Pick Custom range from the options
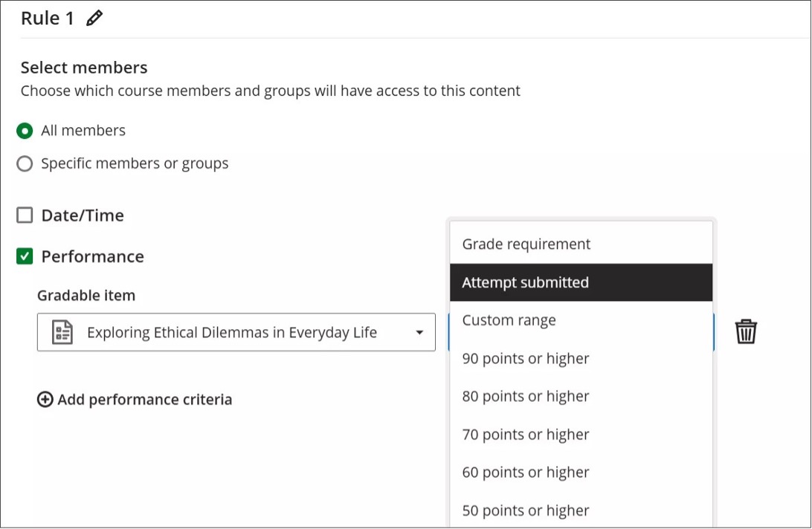 509,320
